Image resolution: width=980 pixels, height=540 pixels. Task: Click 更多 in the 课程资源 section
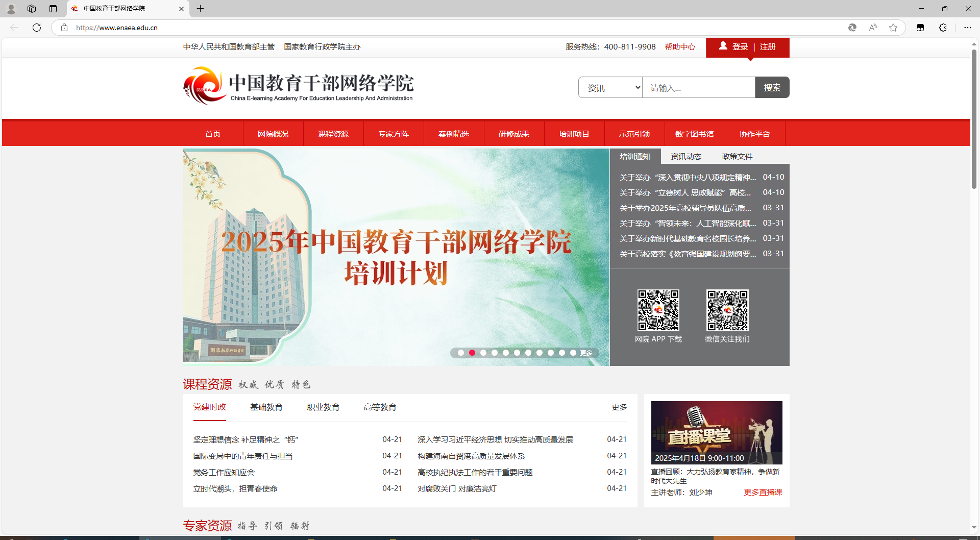pos(619,407)
